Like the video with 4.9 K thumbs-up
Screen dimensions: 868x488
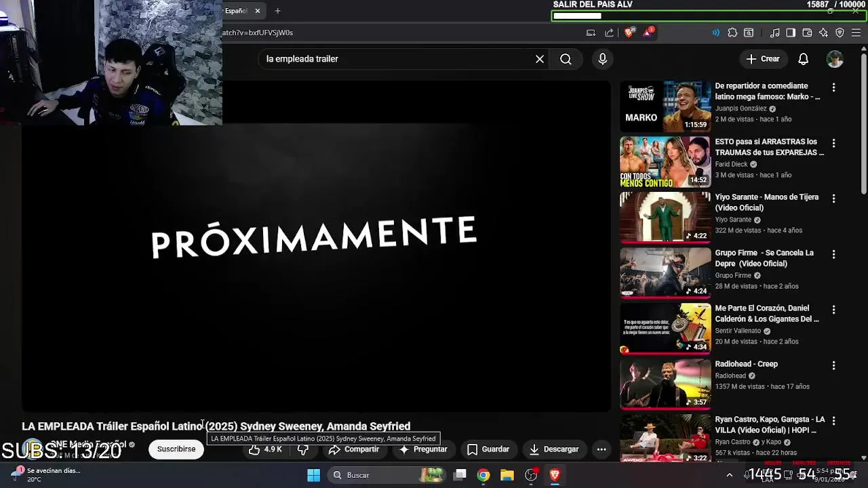[265, 449]
